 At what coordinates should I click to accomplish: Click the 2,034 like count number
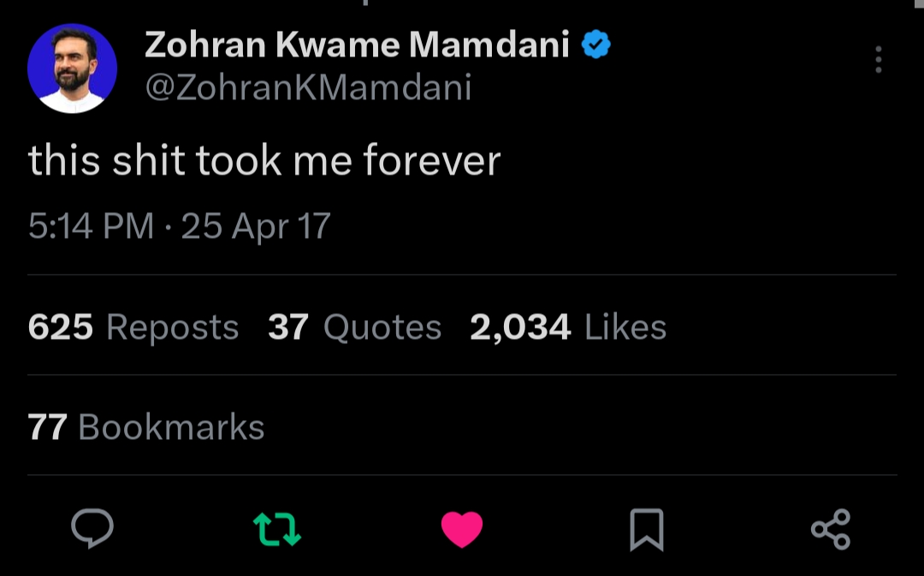click(520, 327)
